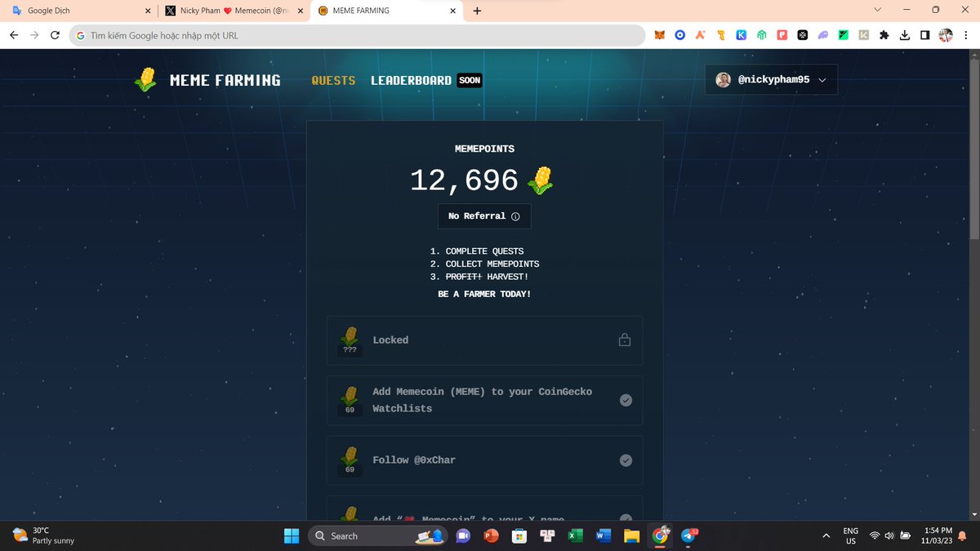Open the QUESTS navigation item

coord(333,80)
